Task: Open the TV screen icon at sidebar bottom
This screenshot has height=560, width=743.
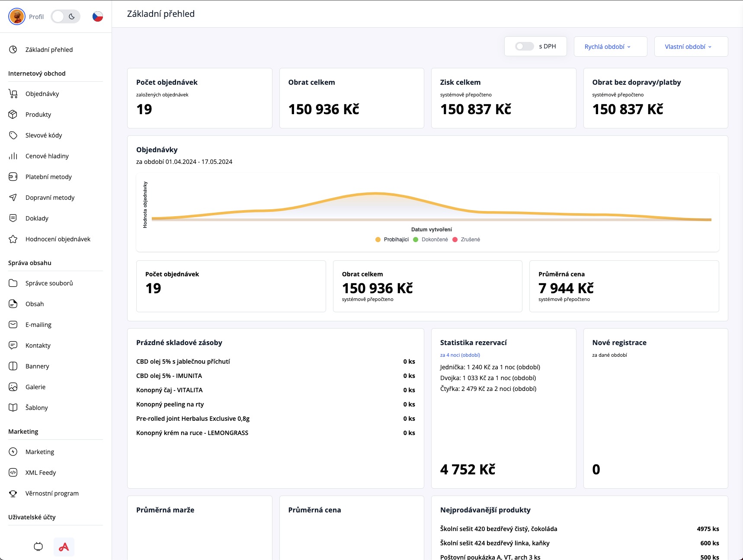Action: pos(38,547)
